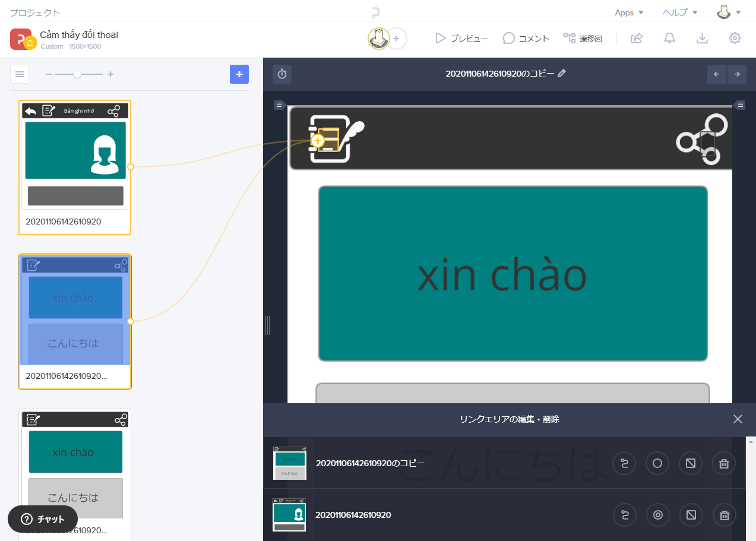Click the screen title 20201106142610920のコピー

500,74
